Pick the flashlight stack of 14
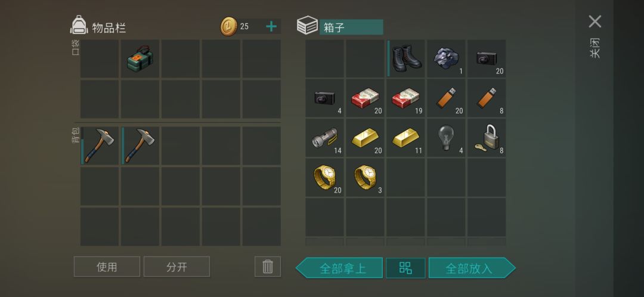This screenshot has width=644, height=297. 325,138
